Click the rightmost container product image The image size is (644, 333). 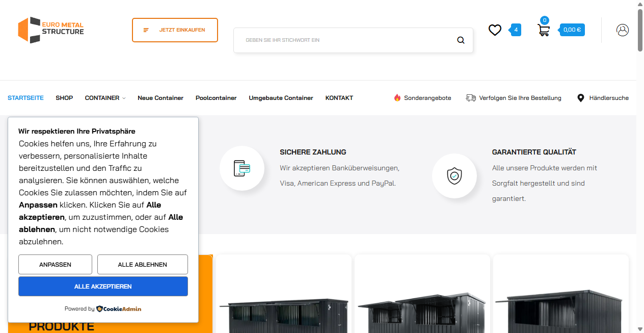[x=560, y=306]
